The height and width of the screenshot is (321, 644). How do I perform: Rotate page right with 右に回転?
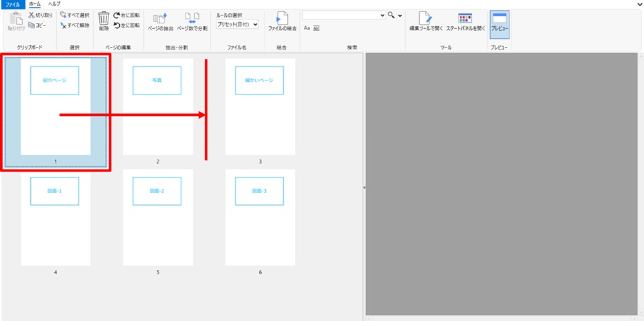(127, 15)
